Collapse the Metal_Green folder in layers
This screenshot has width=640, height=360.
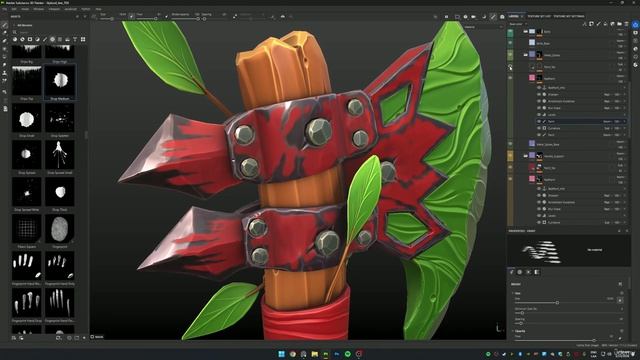point(525,55)
